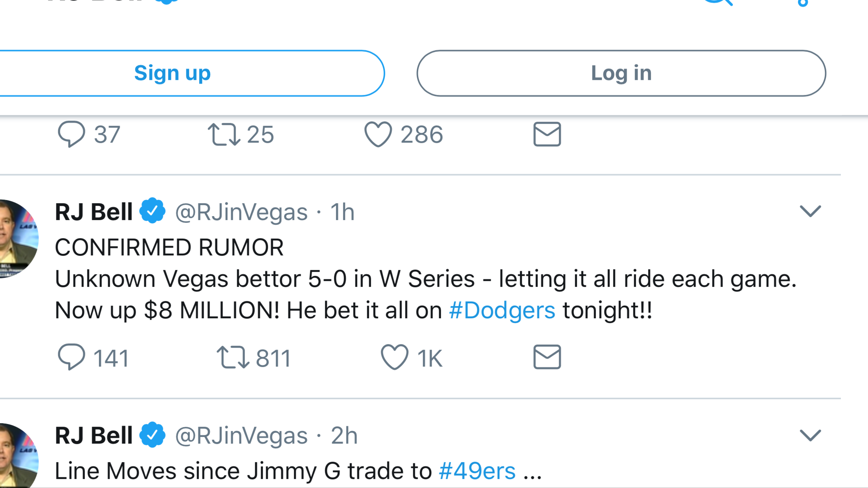The height and width of the screenshot is (488, 868).
Task: Like the tweet with 286 likes
Action: 378,134
